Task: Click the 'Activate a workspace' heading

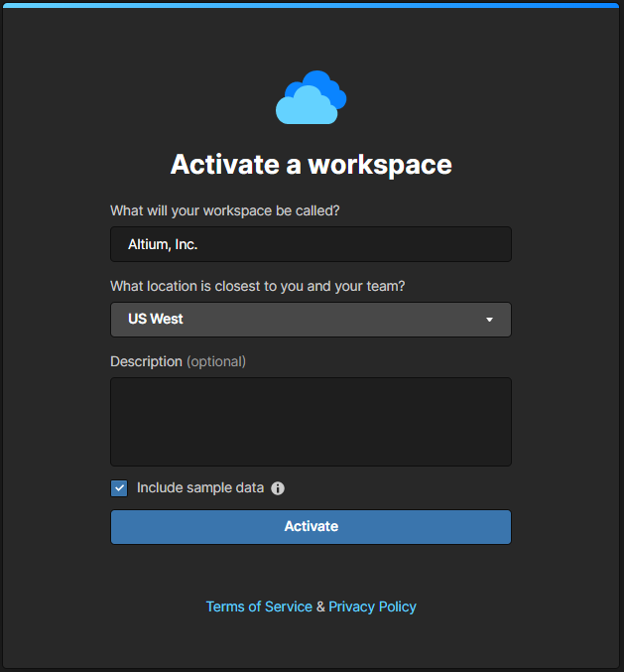Action: [311, 164]
